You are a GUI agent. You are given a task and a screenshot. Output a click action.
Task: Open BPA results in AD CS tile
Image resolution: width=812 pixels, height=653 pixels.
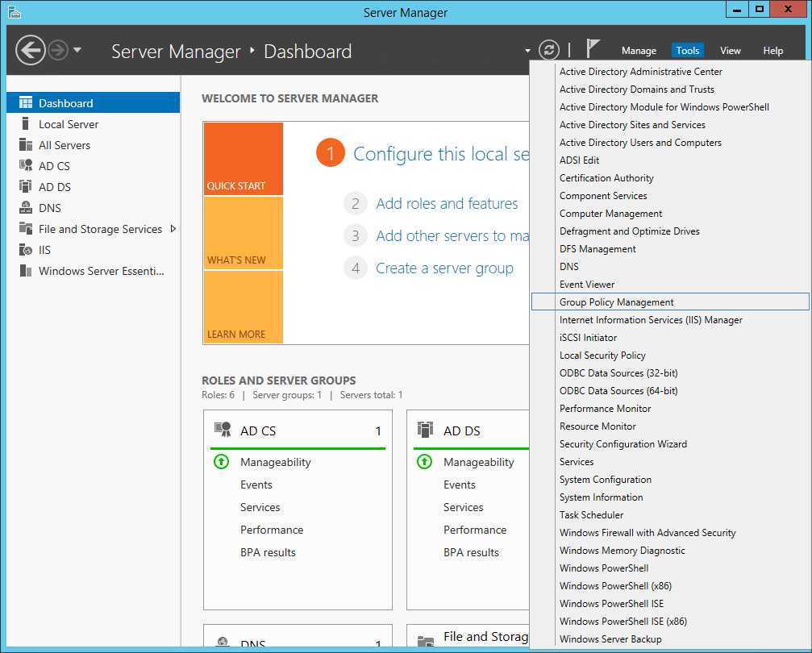268,552
